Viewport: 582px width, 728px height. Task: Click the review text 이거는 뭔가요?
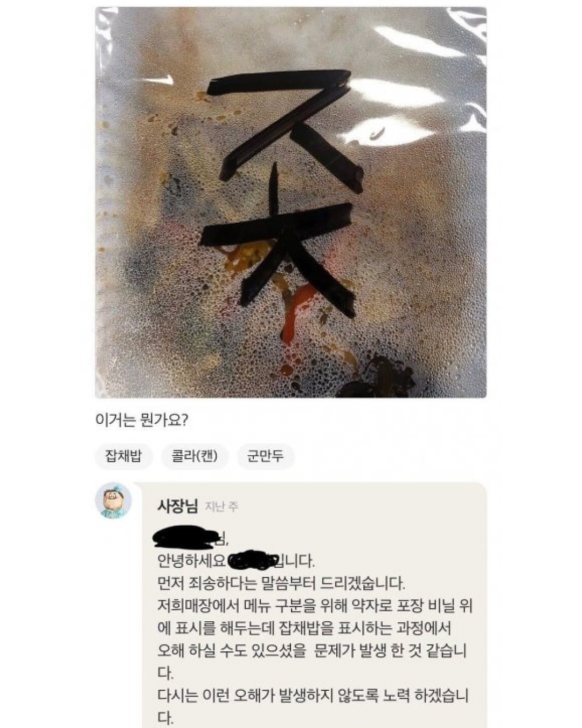tap(141, 420)
